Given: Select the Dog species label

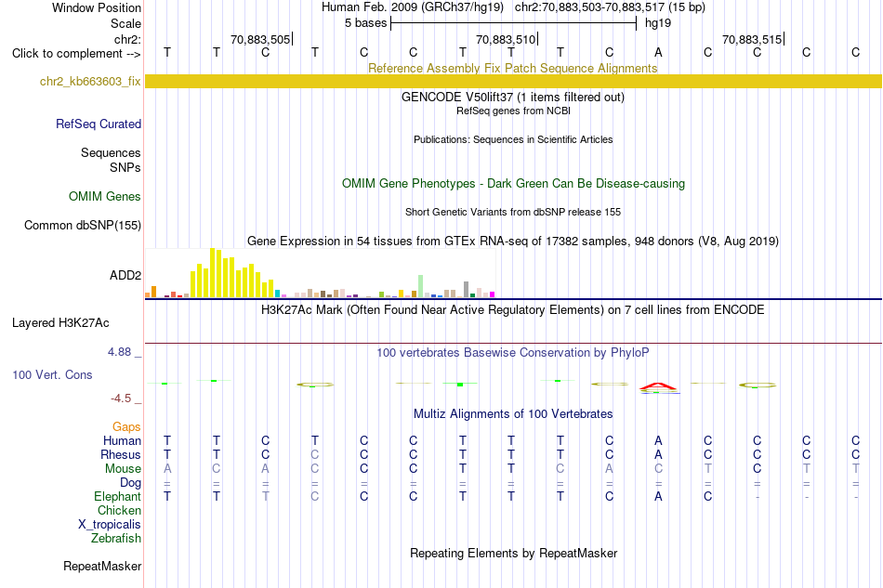Looking at the screenshot, I should [130, 483].
